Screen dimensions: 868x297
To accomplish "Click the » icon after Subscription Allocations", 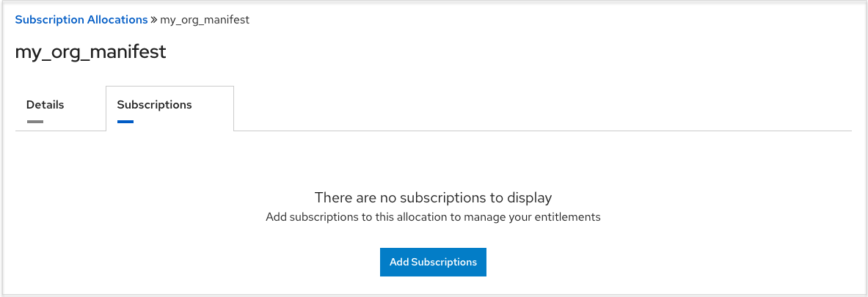I will [x=154, y=20].
